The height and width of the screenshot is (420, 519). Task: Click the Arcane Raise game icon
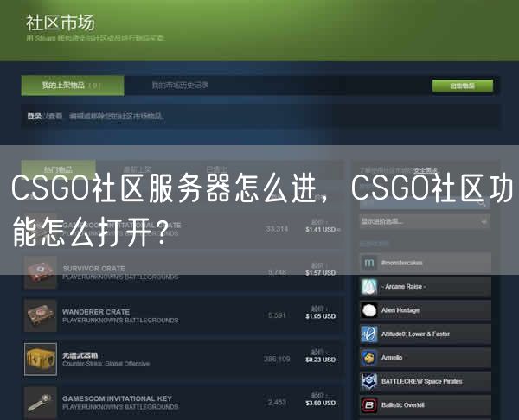[x=369, y=287]
